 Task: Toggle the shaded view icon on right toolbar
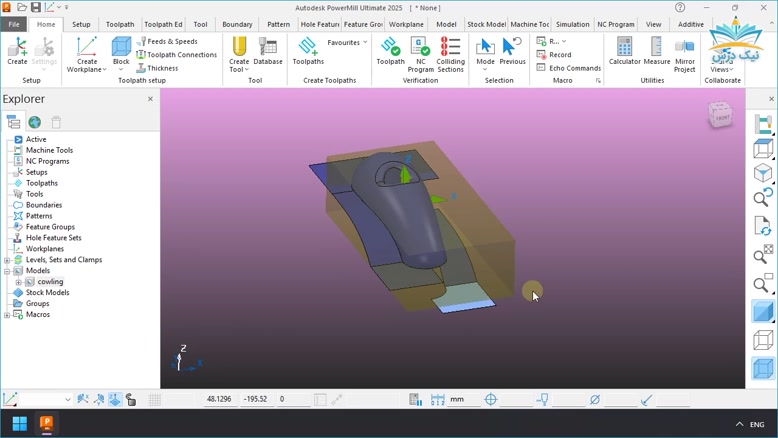763,313
